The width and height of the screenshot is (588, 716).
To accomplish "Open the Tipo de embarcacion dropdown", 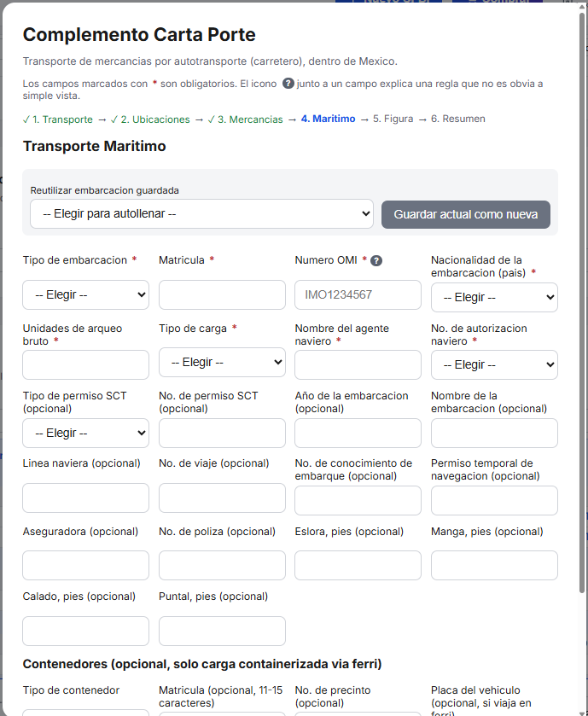I will click(86, 295).
